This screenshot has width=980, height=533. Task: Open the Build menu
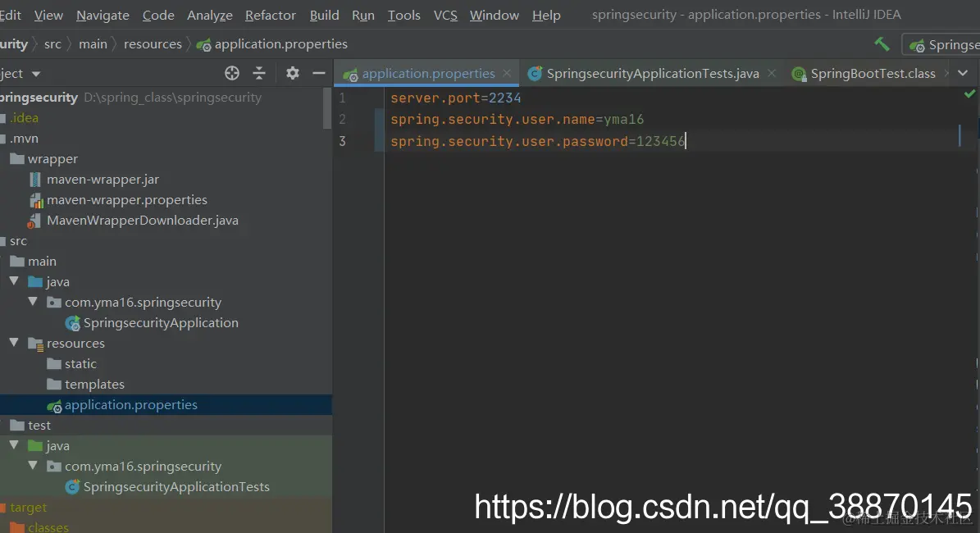coord(324,15)
